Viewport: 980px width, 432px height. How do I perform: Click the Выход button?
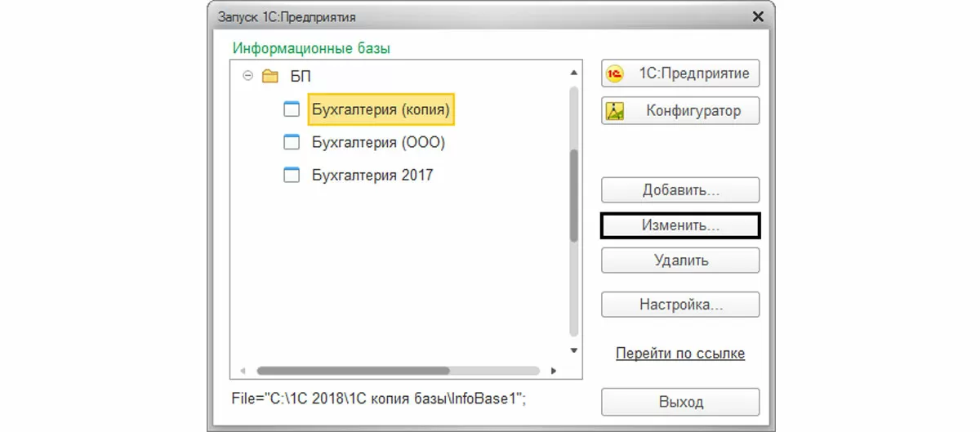click(x=680, y=402)
